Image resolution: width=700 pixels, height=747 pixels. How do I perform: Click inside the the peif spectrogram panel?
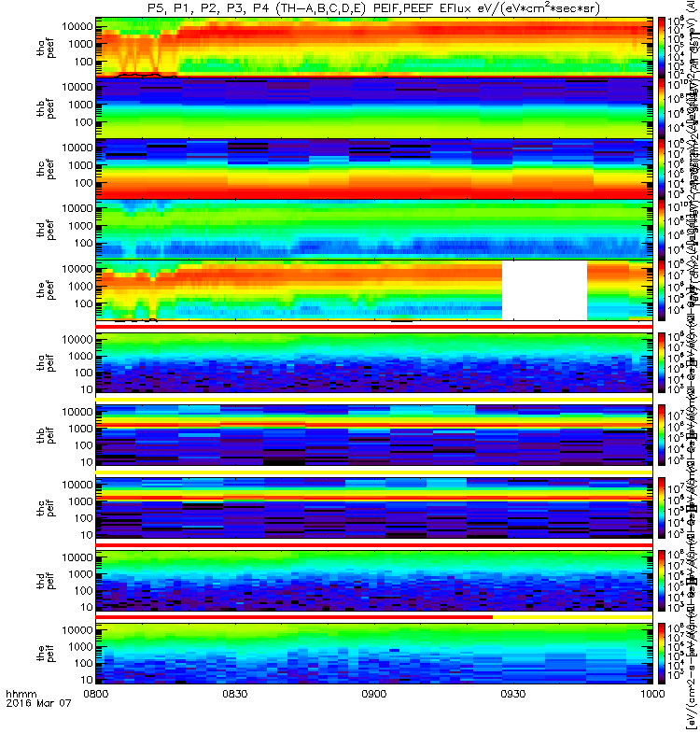[374, 653]
